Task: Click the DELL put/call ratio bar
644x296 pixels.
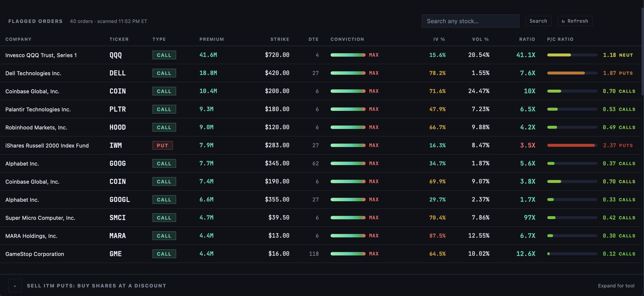Action: tap(572, 73)
